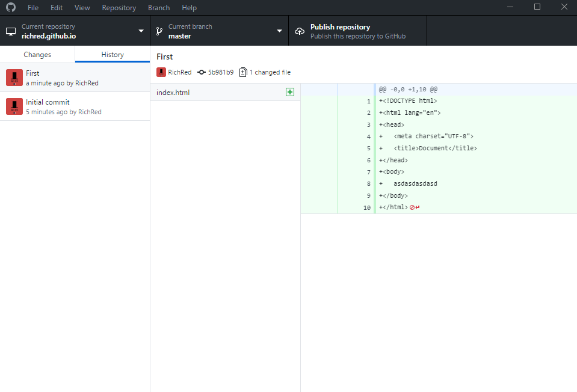Open the Current repository dropdown

coord(141,31)
